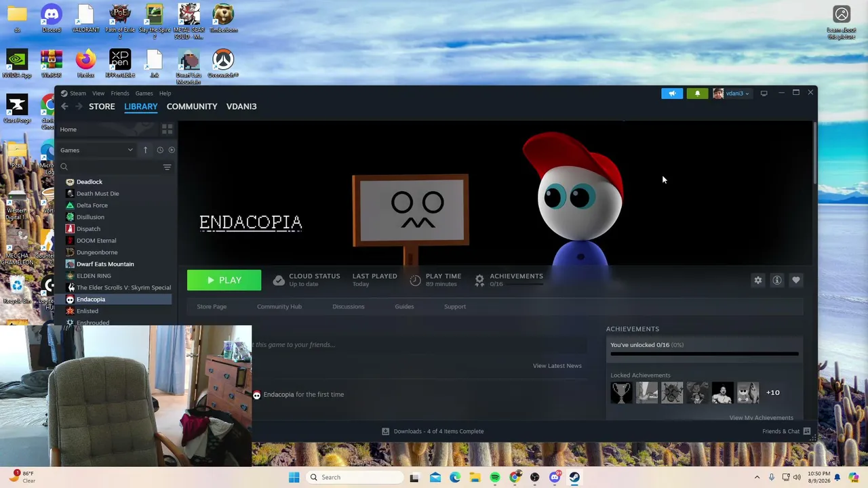The image size is (868, 488).
Task: Click the Steam window vertical scrollbar
Action: tap(814, 152)
